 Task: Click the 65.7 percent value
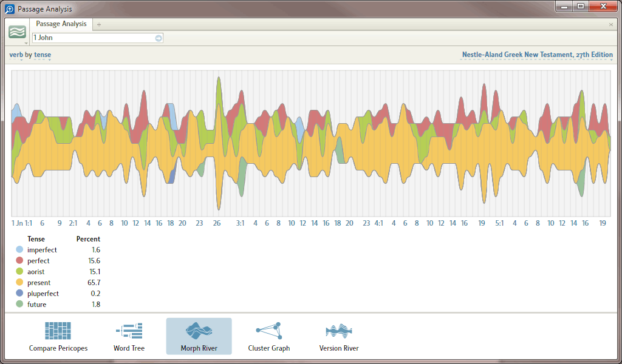(94, 283)
